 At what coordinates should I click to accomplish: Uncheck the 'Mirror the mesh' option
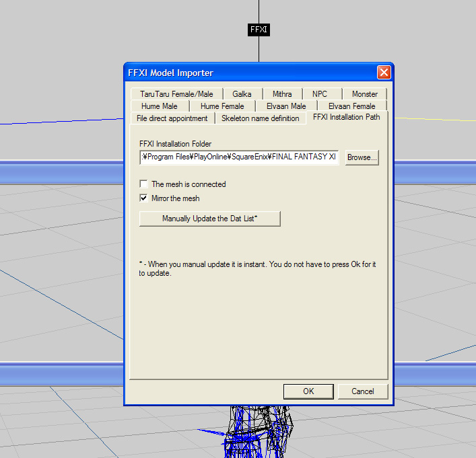[x=143, y=198]
